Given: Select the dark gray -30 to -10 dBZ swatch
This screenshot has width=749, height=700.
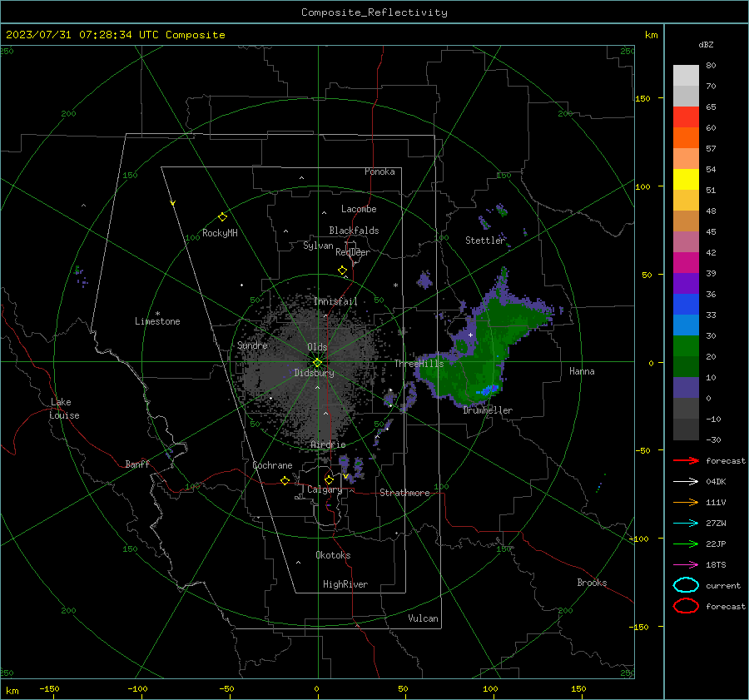Looking at the screenshot, I should (686, 429).
